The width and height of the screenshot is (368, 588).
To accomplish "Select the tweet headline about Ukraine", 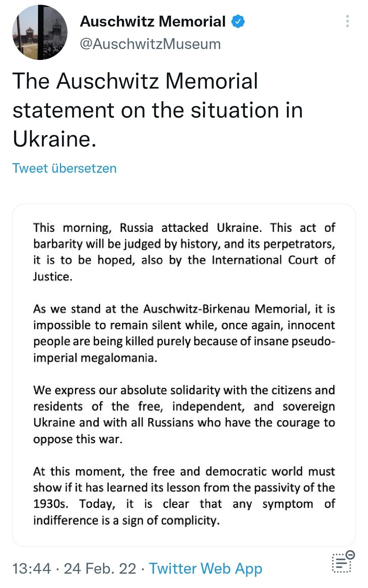I will [x=157, y=109].
